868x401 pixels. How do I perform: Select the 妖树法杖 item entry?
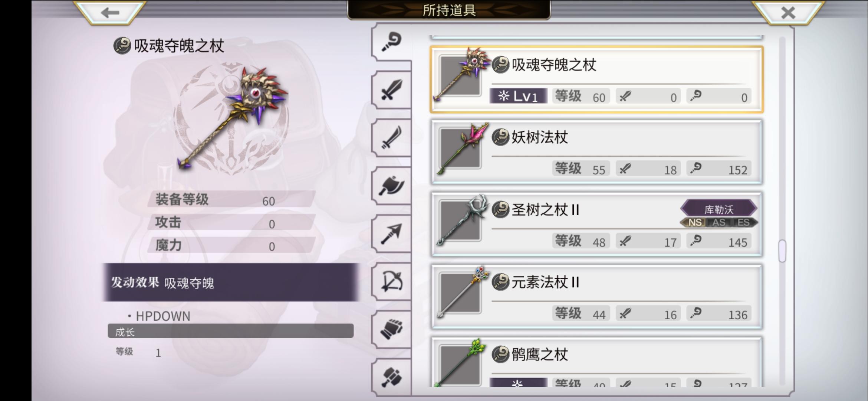(596, 151)
